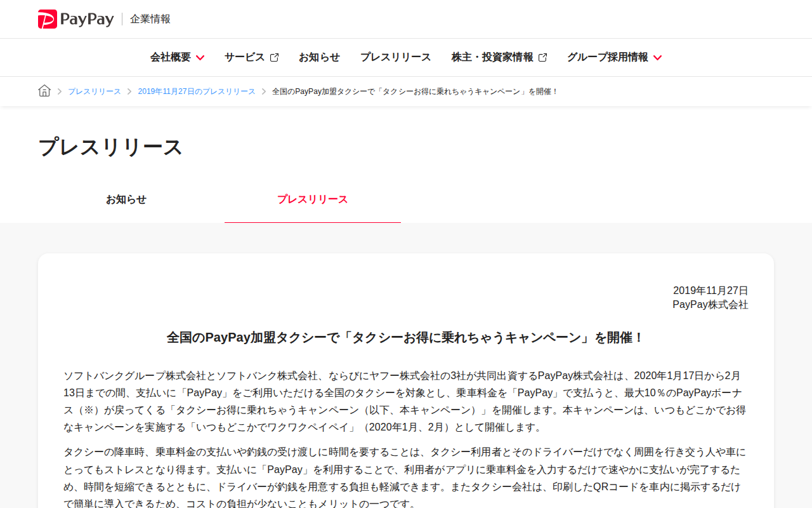812x508 pixels.
Task: Expand the グループ採用情報 dropdown chevron
Action: point(657,58)
